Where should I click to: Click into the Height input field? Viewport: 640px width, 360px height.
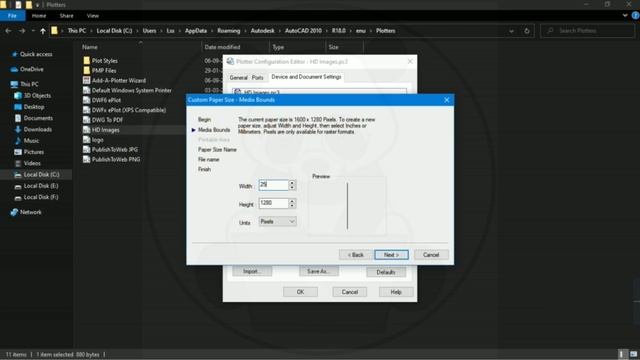(x=273, y=203)
